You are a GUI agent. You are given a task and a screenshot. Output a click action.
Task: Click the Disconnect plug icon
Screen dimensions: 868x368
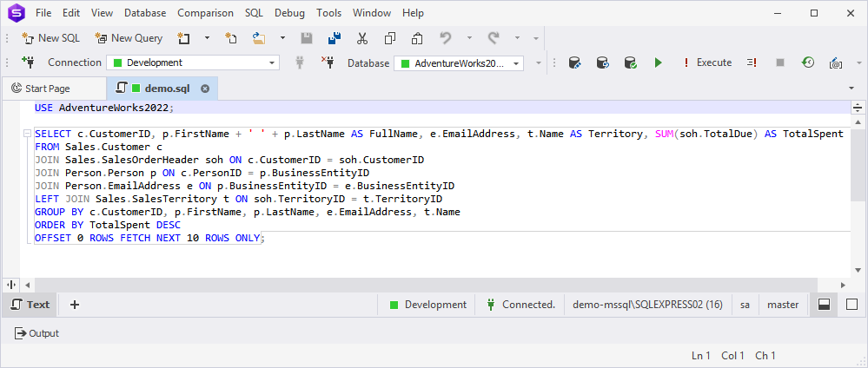point(328,62)
